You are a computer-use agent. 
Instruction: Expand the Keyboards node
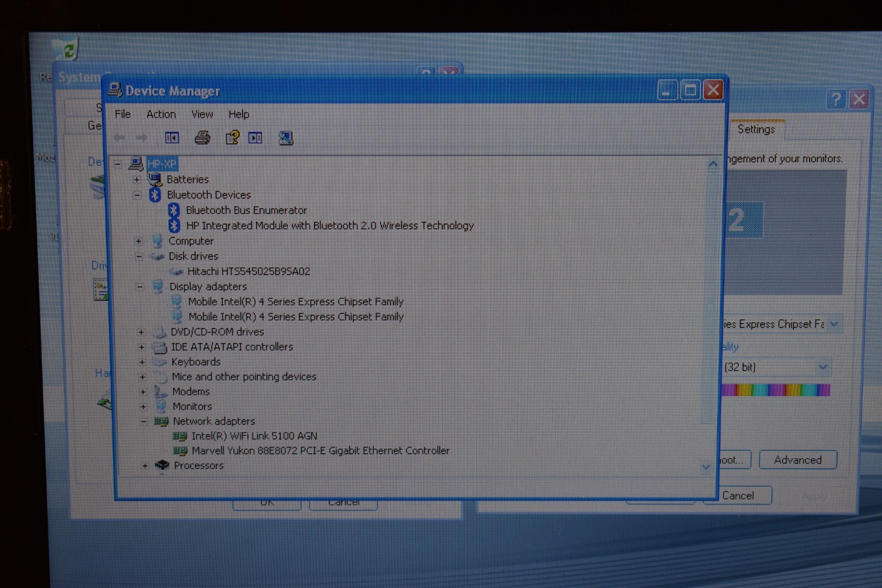(x=142, y=362)
